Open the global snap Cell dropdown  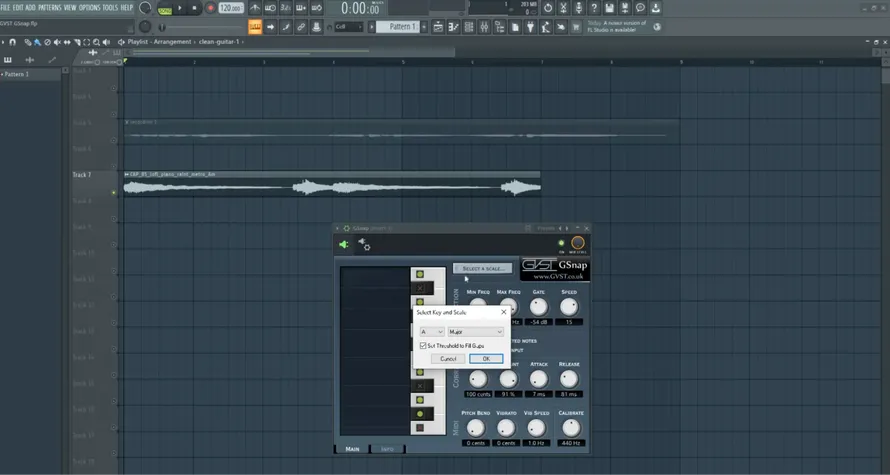coord(349,27)
